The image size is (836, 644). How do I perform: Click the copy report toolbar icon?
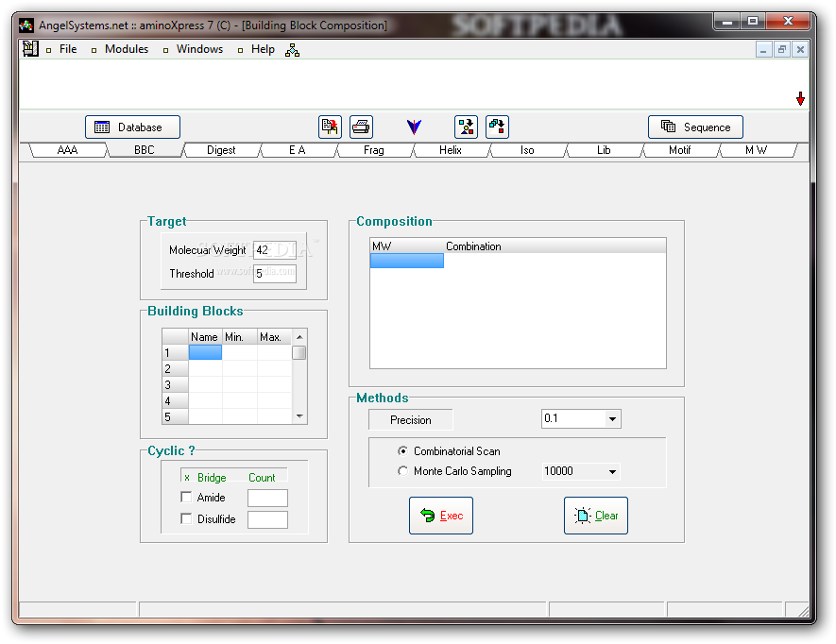(x=330, y=127)
